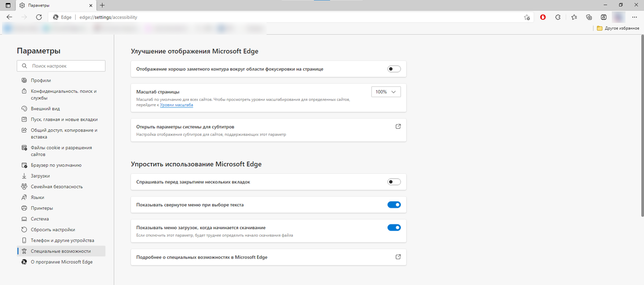Open the browser profile avatar
This screenshot has height=285, width=644.
point(620,17)
